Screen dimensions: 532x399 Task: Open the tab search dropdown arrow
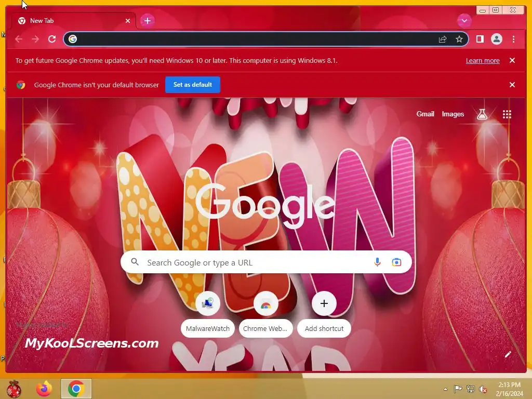click(464, 21)
